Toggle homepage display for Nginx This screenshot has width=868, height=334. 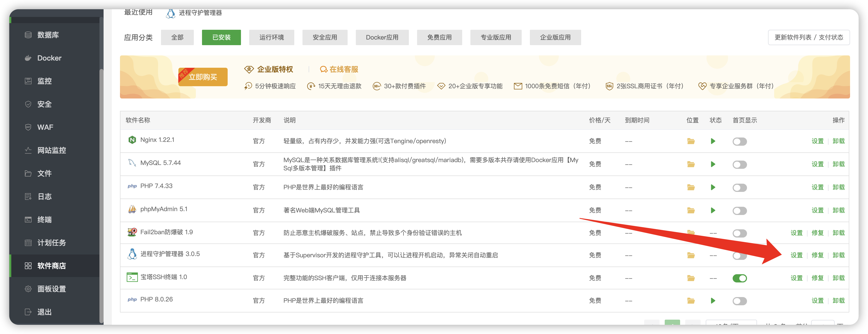(x=740, y=142)
